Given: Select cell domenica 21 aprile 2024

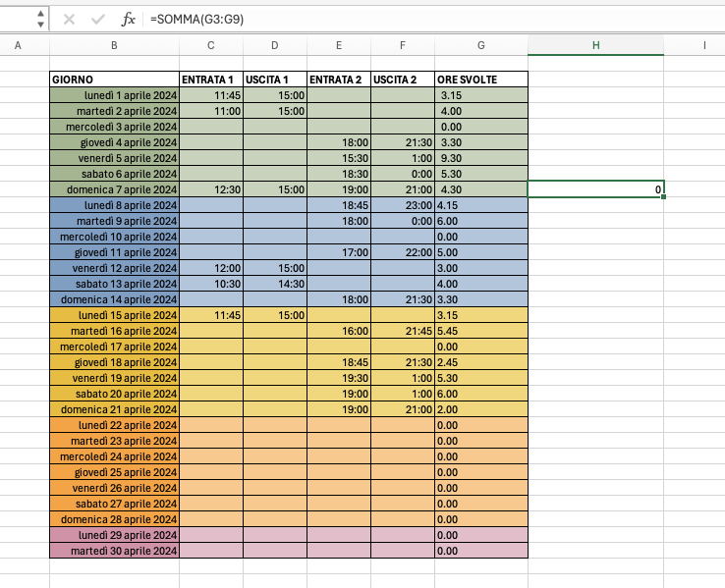Looking at the screenshot, I should pos(114,409).
